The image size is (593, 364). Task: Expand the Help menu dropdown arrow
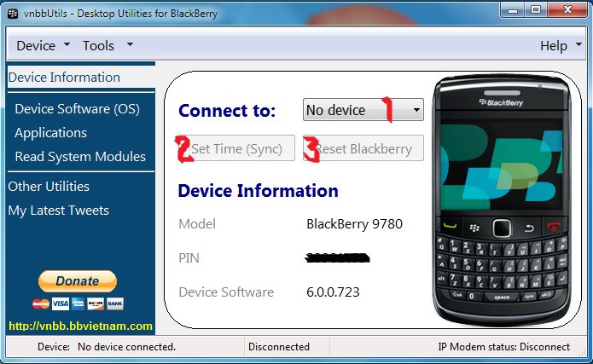[x=578, y=44]
